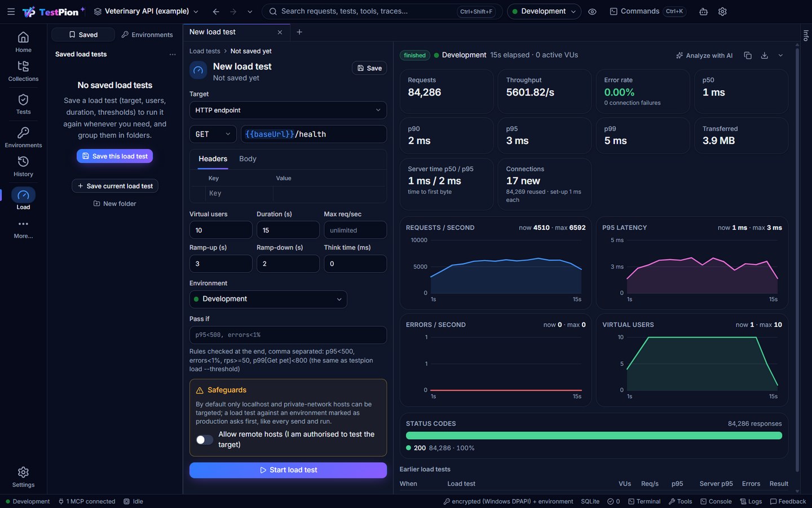Screen dimensions: 812x508
Task: Open the Environment dropdown in the form
Action: click(x=268, y=299)
